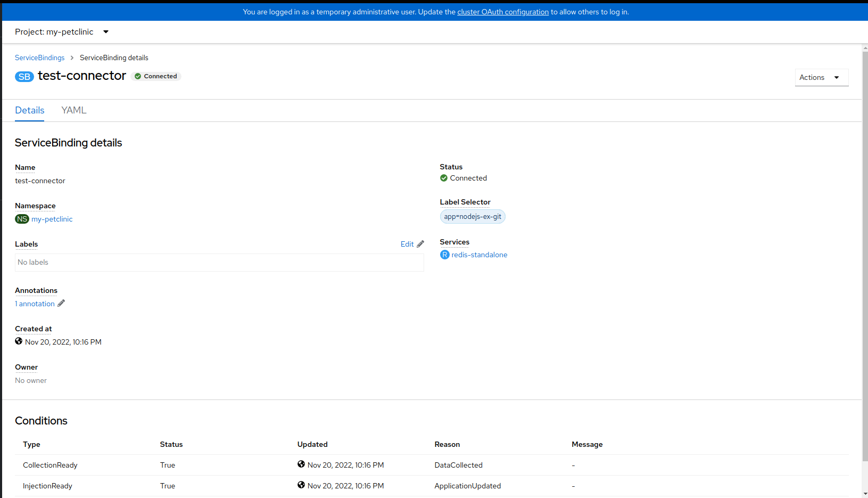Click the Owner field label
This screenshot has height=498, width=868.
[x=27, y=367]
